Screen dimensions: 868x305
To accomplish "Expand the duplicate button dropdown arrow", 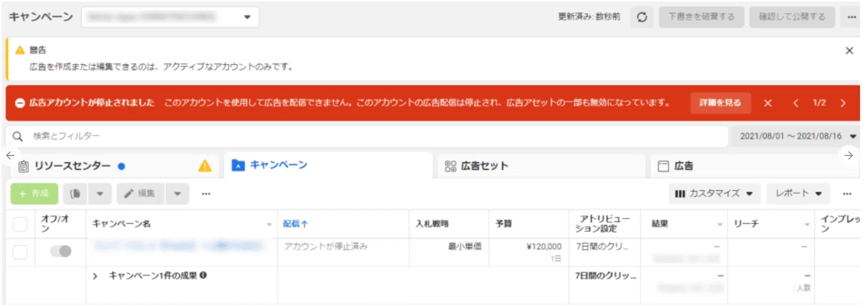I will (x=100, y=194).
